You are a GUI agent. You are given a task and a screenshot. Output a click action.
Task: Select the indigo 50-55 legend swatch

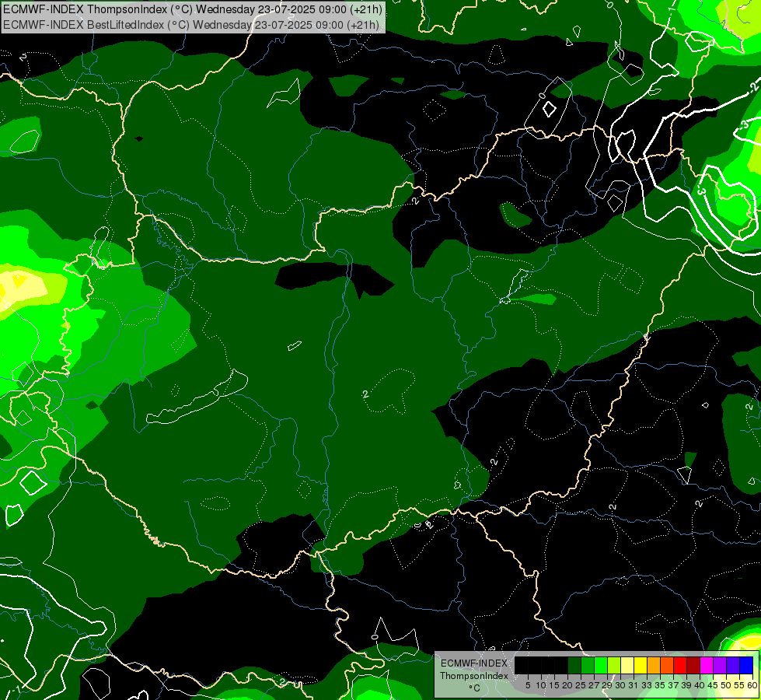click(x=733, y=665)
